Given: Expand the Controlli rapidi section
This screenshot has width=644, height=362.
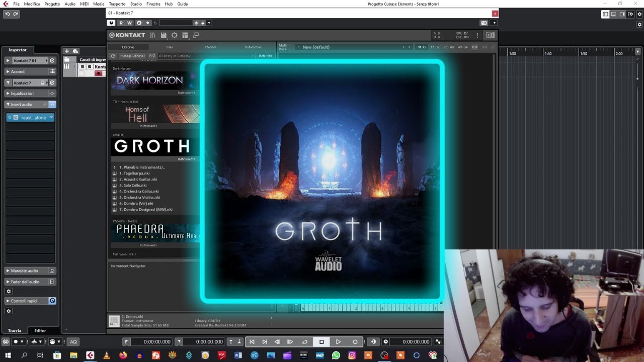Looking at the screenshot, I should (8, 301).
